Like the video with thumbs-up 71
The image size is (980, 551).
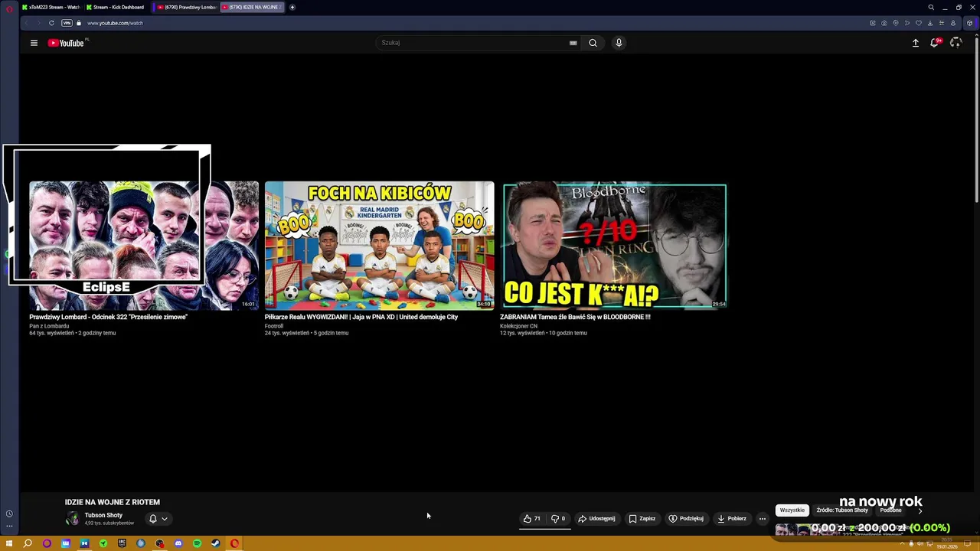tap(532, 519)
